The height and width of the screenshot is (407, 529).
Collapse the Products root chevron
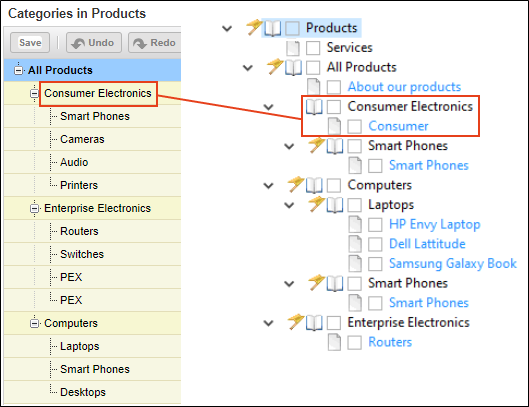point(227,29)
